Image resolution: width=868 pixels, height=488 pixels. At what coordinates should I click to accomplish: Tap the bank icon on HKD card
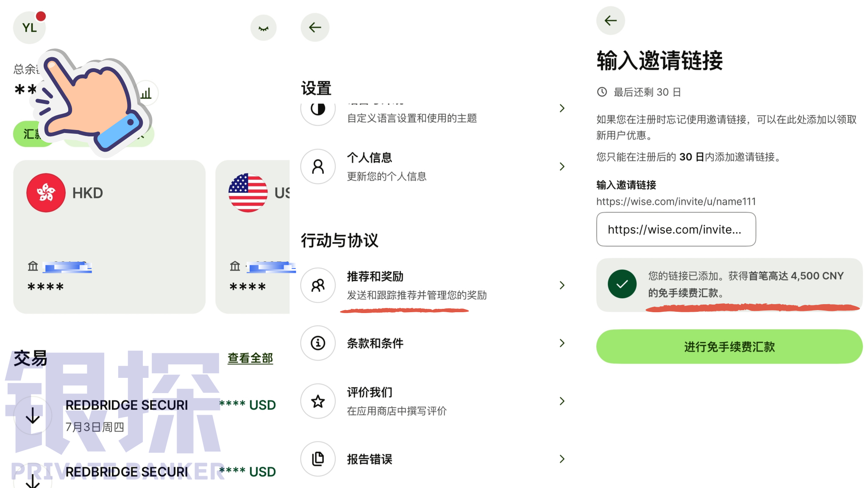point(33,266)
